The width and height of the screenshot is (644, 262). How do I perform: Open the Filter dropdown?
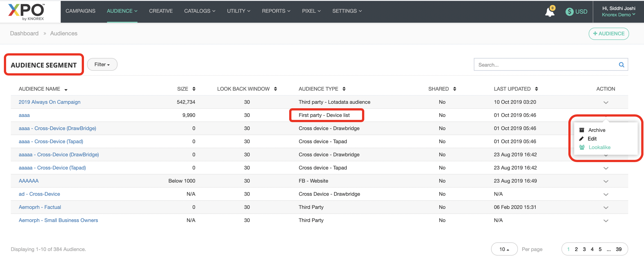coord(102,65)
